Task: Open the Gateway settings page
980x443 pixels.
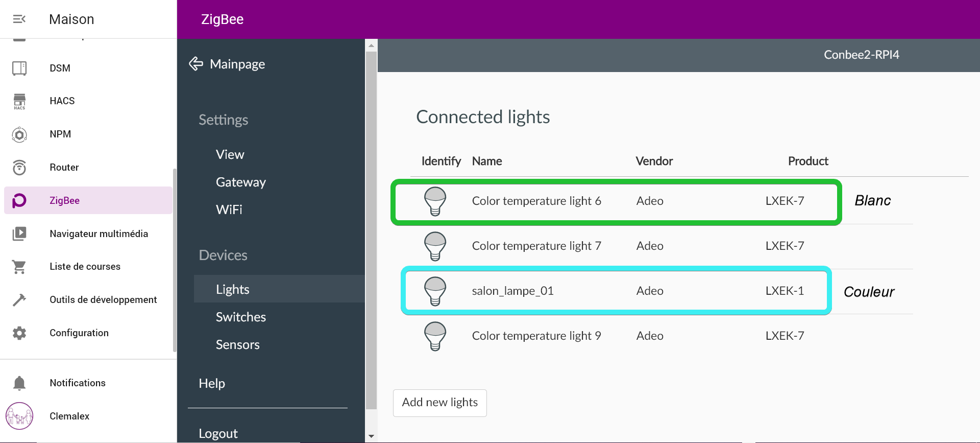Action: coord(240,182)
